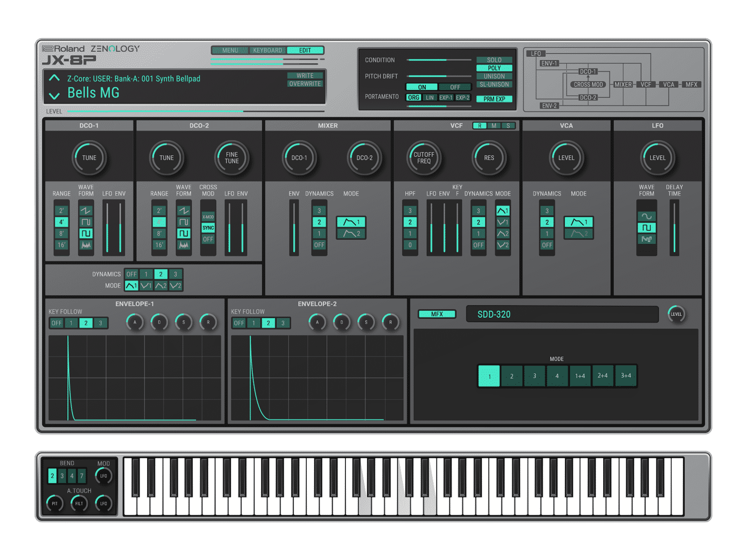Enable SYNC in DCO-2 cross mod
Image resolution: width=747 pixels, height=560 pixels.
tap(208, 228)
